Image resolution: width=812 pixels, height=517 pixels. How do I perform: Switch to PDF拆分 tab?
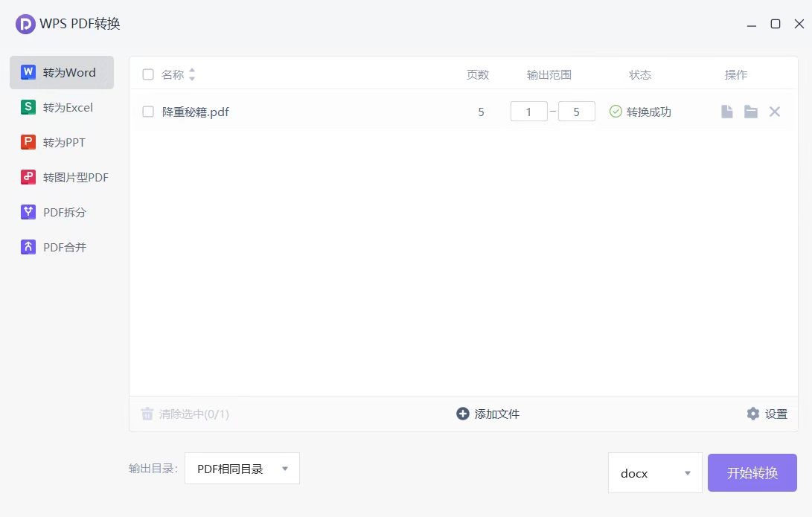62,212
